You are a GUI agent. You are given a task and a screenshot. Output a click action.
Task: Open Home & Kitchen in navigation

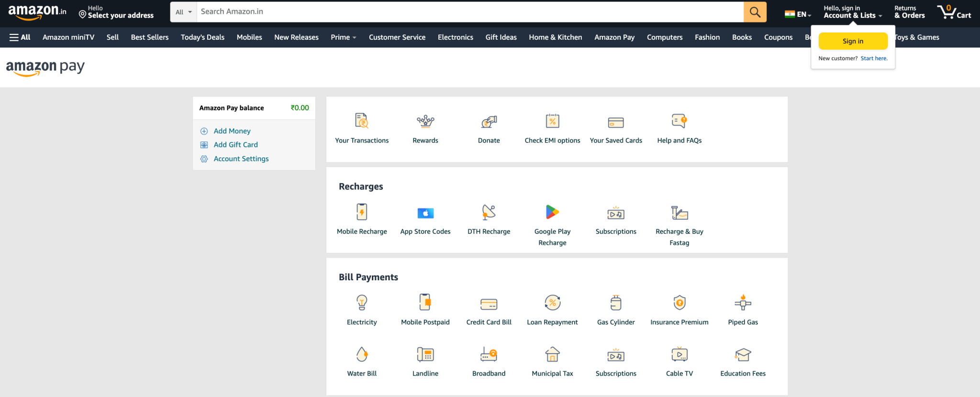(556, 37)
